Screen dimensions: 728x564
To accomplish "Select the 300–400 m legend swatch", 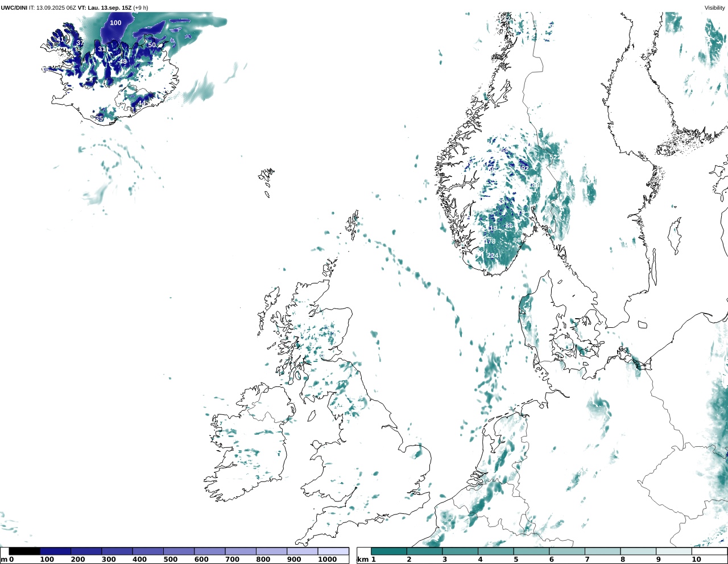I will [117, 551].
